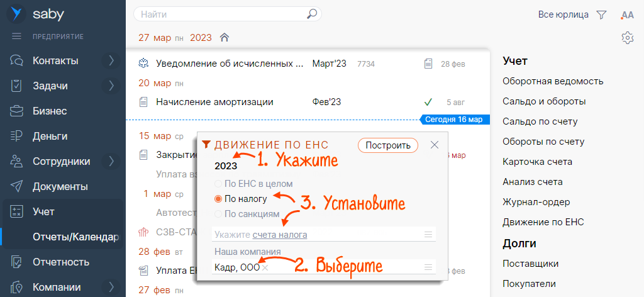The height and width of the screenshot is (297, 644).
Task: Click the Задачи clipboard icon
Action: coord(16,86)
